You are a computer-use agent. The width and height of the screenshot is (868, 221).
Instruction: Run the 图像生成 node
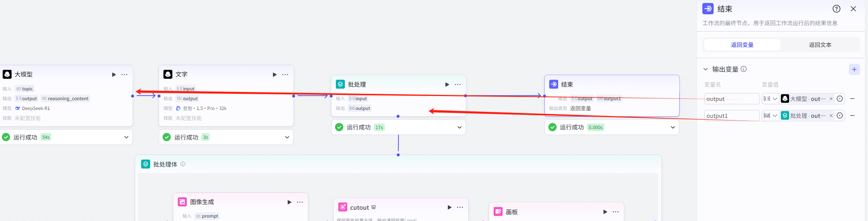click(x=289, y=202)
